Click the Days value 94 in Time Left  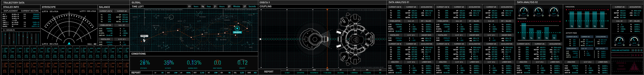[202, 6]
